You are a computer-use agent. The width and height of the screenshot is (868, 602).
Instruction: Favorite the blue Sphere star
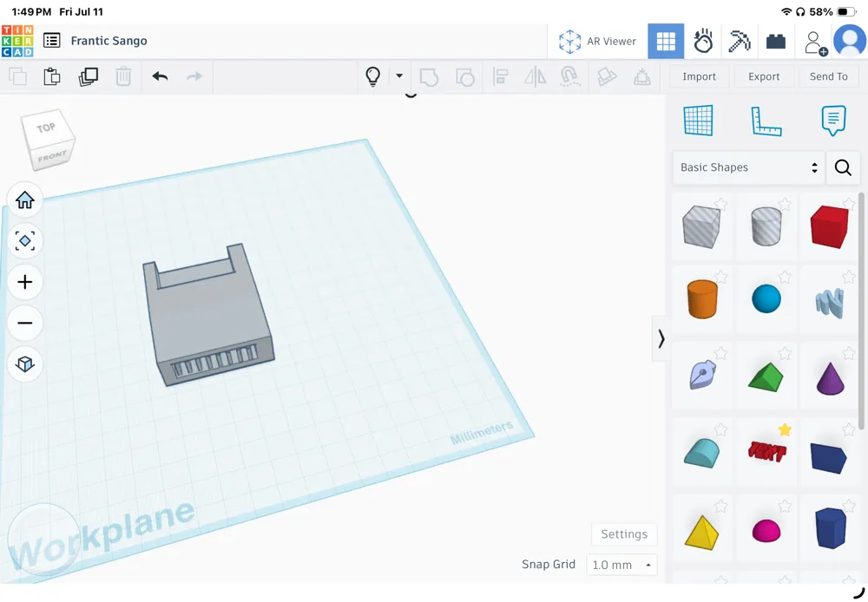[785, 276]
